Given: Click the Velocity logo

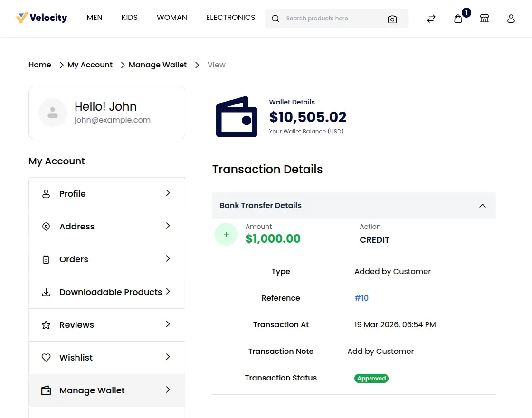Looking at the screenshot, I should [x=41, y=18].
